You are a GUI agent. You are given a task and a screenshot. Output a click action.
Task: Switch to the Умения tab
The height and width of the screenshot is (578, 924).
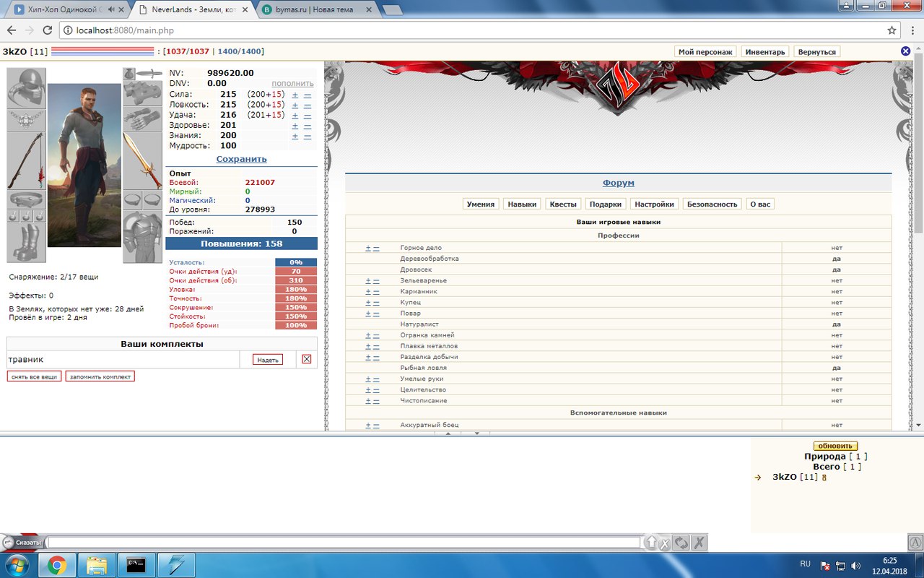tap(481, 204)
